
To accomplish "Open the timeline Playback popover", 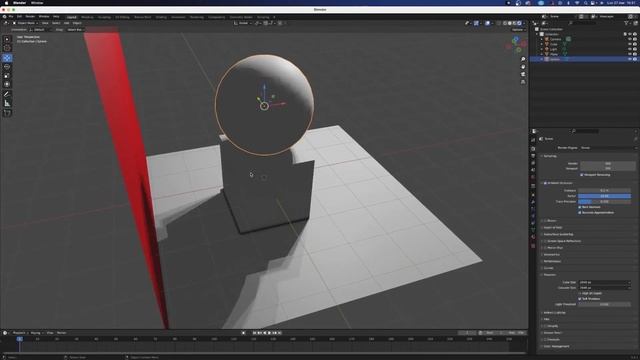I will click(x=20, y=333).
